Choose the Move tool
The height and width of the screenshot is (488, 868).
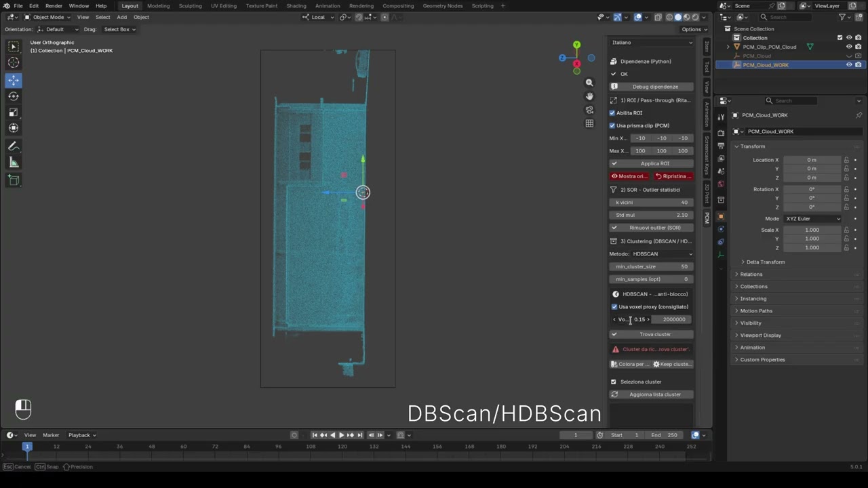click(14, 80)
